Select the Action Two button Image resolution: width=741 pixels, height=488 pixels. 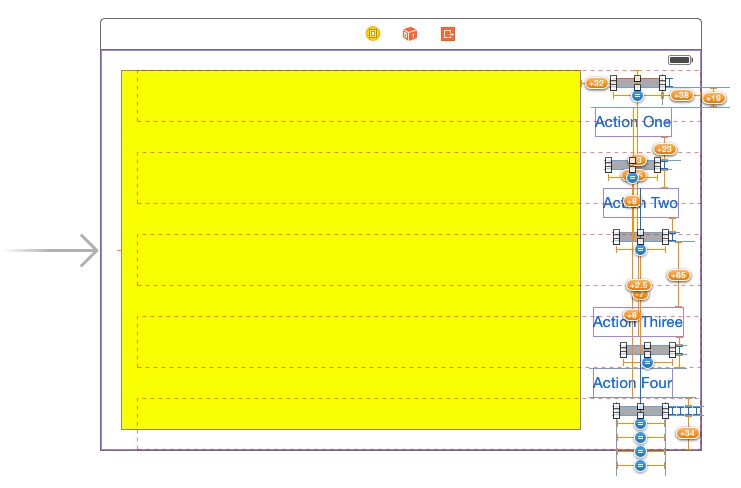(x=641, y=203)
